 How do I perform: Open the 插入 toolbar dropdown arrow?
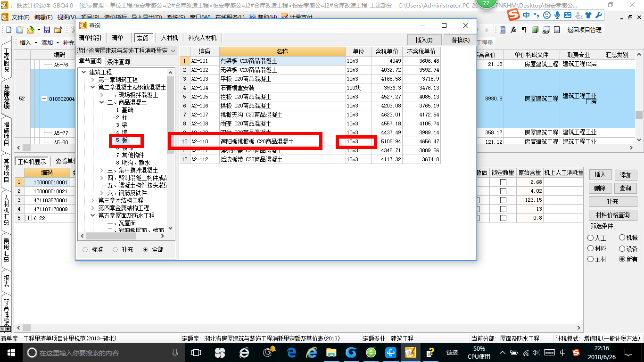click(x=36, y=42)
